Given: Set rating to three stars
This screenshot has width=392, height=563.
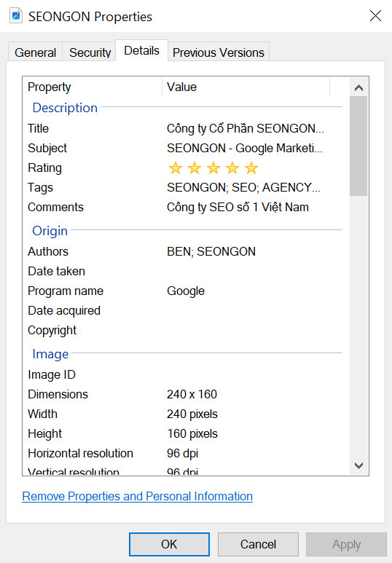Looking at the screenshot, I should [x=213, y=168].
